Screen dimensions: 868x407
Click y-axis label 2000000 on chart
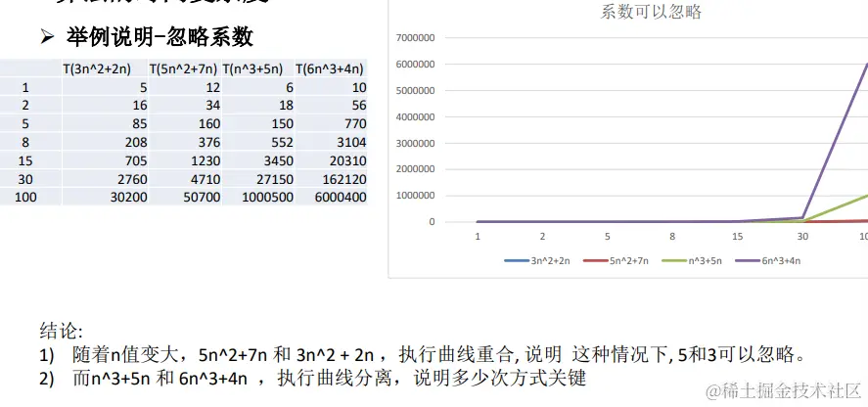416,169
